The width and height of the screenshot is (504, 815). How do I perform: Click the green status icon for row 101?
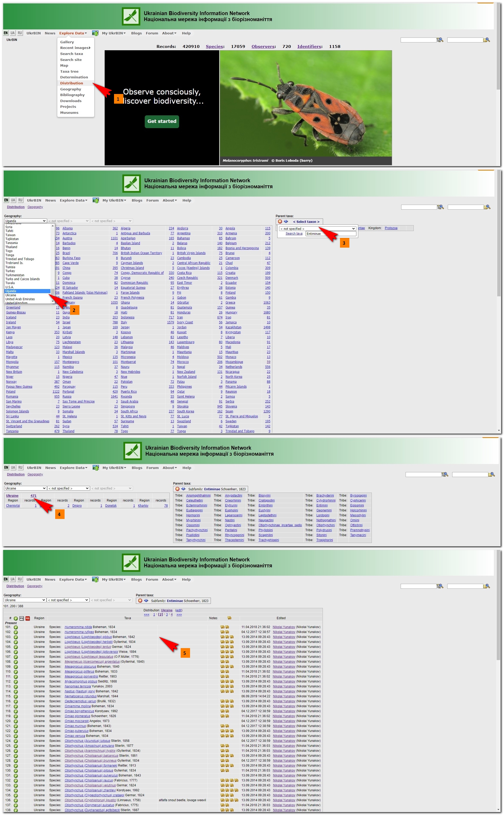tap(16, 627)
